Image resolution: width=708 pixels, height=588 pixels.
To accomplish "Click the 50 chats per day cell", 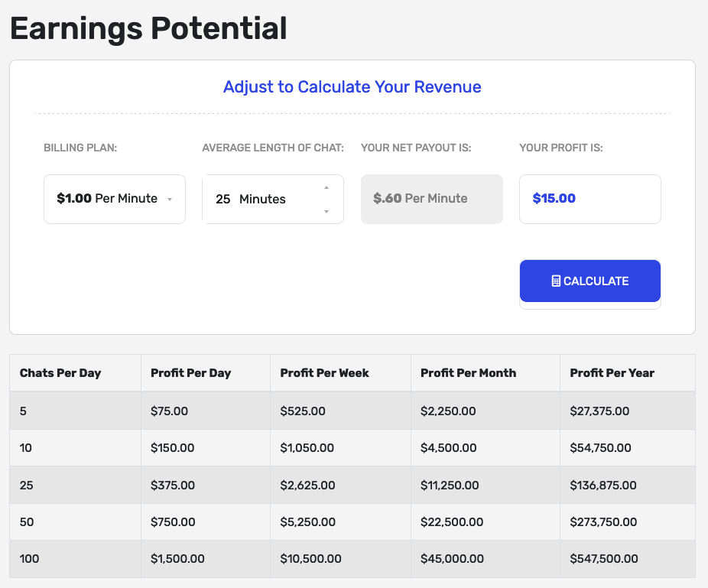I will point(75,521).
